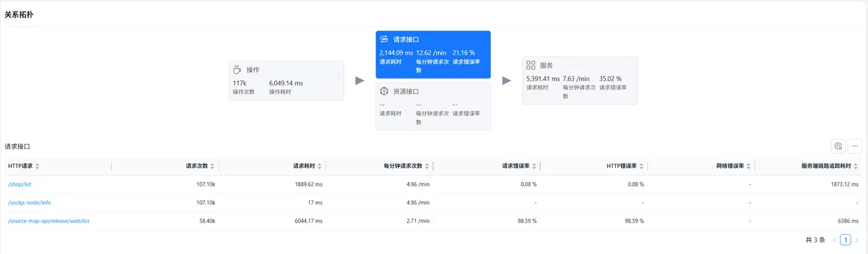
Task: Sort table by 每分钟请求次数 sort icon
Action: point(427,166)
